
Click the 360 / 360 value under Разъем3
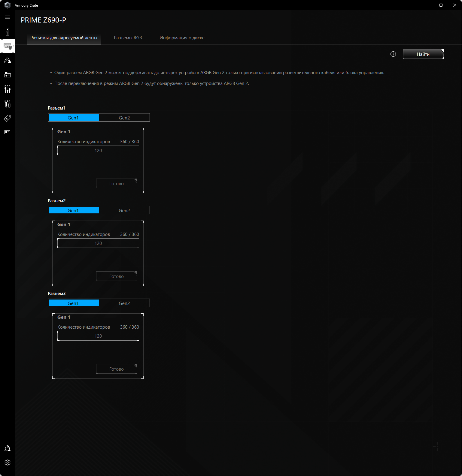tap(129, 327)
